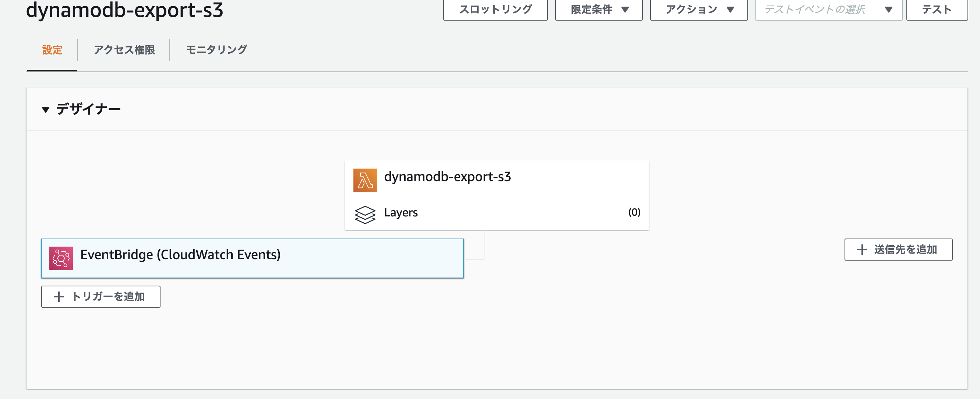Click the Layers stack icon

point(365,215)
